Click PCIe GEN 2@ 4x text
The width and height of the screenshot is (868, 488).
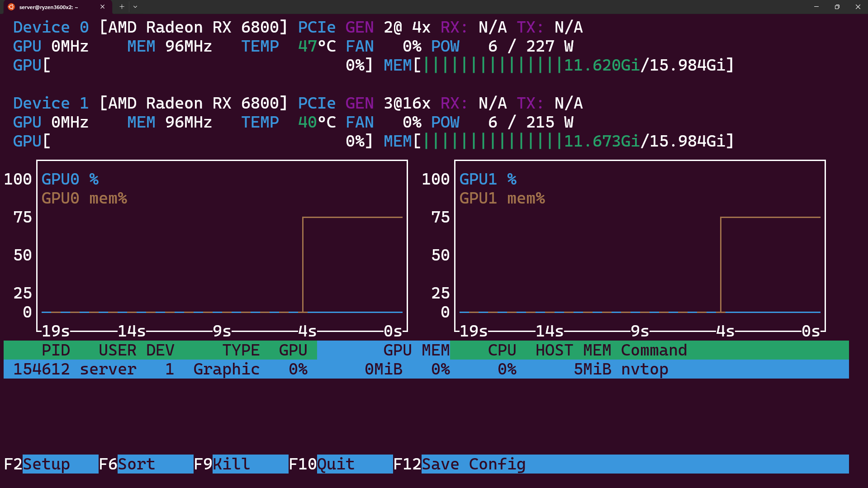click(365, 27)
